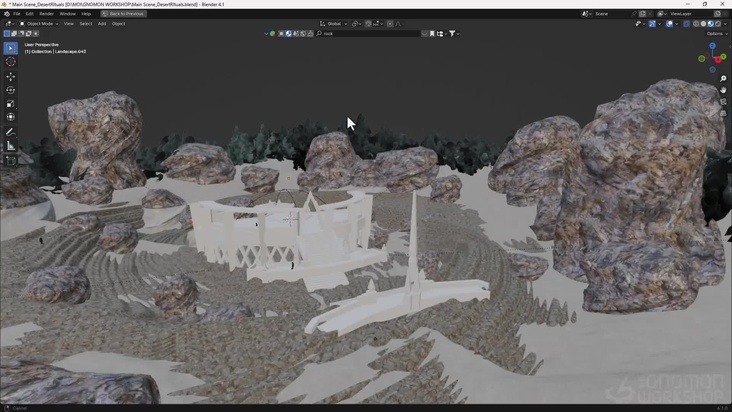
Task: Click the rock search field
Action: click(x=368, y=34)
